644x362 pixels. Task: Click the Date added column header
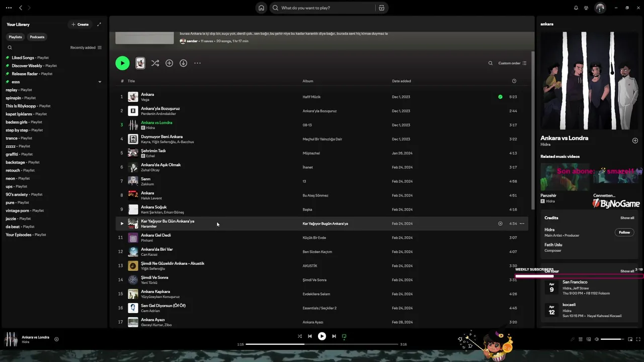(x=401, y=81)
